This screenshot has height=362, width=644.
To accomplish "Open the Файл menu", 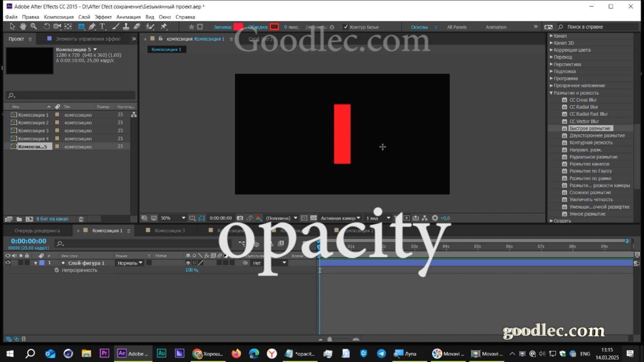I will [x=11, y=17].
